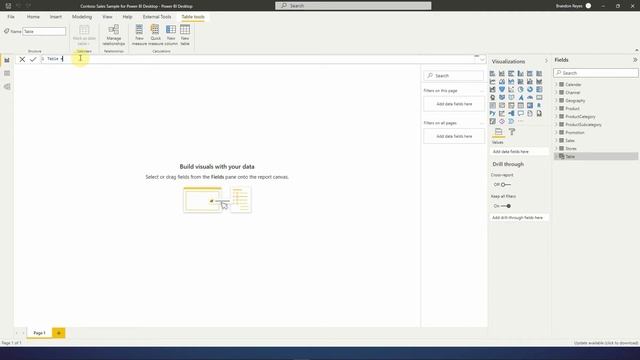Screen dimensions: 640x360
Task: Select the Line chart visual
Action: pos(493,82)
